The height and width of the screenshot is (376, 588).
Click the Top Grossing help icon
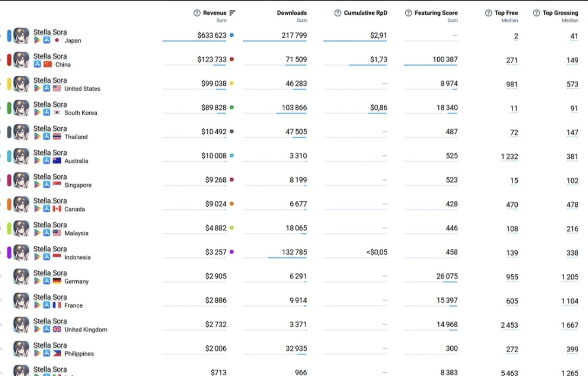click(536, 13)
